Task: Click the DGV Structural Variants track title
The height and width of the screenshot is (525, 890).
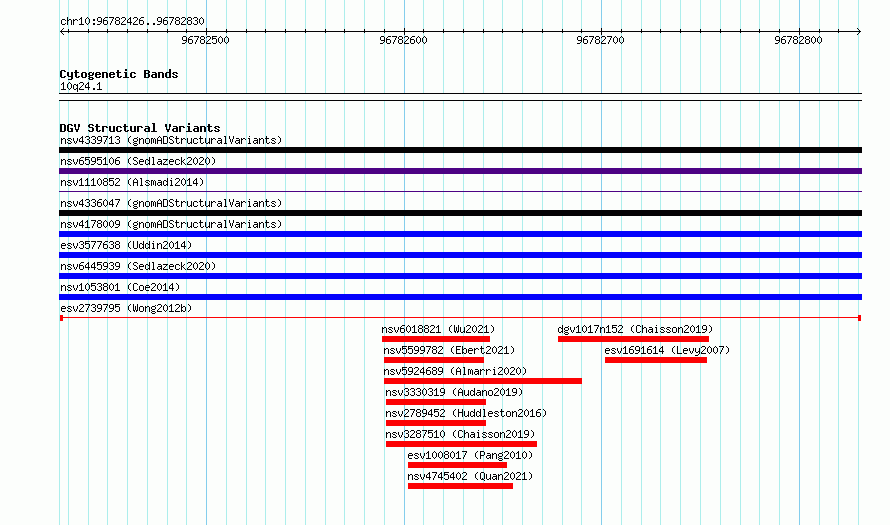Action: (140, 128)
